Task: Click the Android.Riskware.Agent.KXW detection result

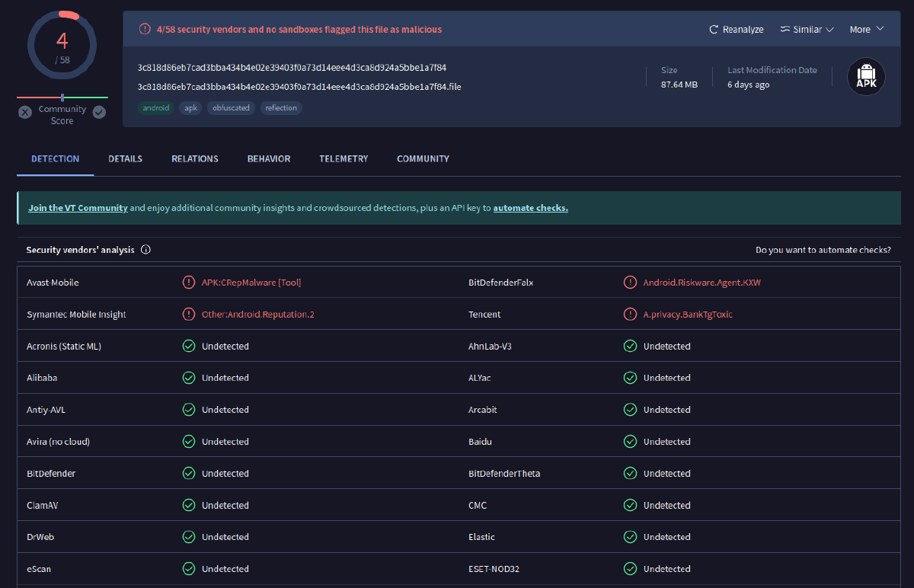Action: 702,283
